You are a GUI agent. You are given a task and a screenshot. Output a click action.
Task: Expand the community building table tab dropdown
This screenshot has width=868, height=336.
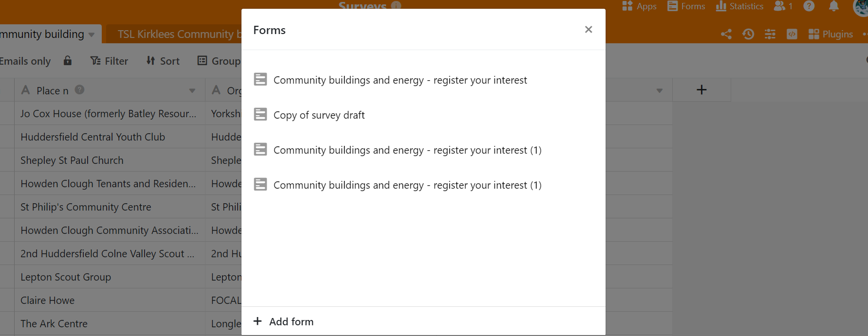(x=92, y=35)
